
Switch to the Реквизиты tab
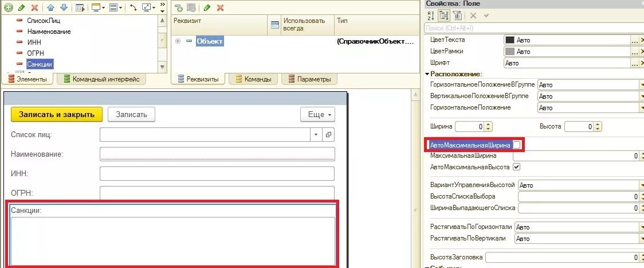198,79
